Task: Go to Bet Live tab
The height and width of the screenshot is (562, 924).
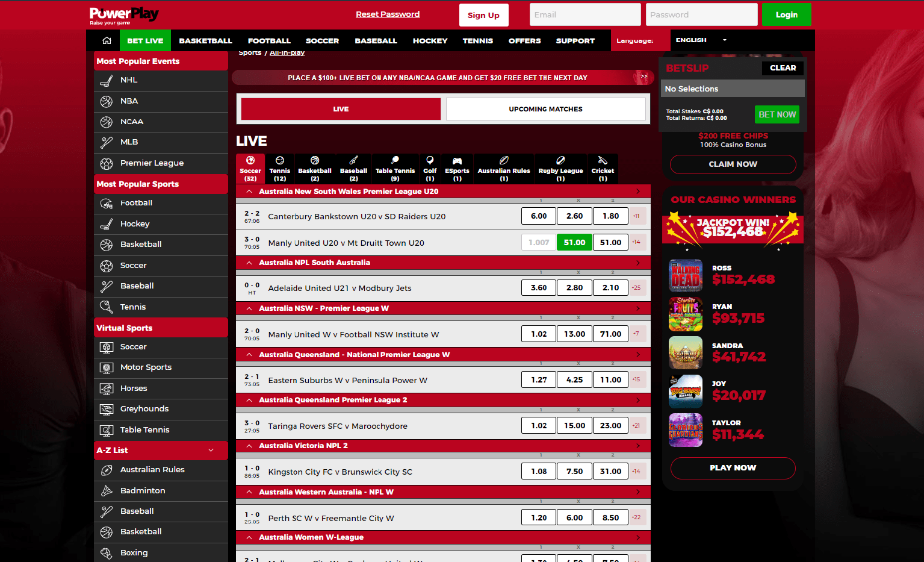Action: coord(145,41)
